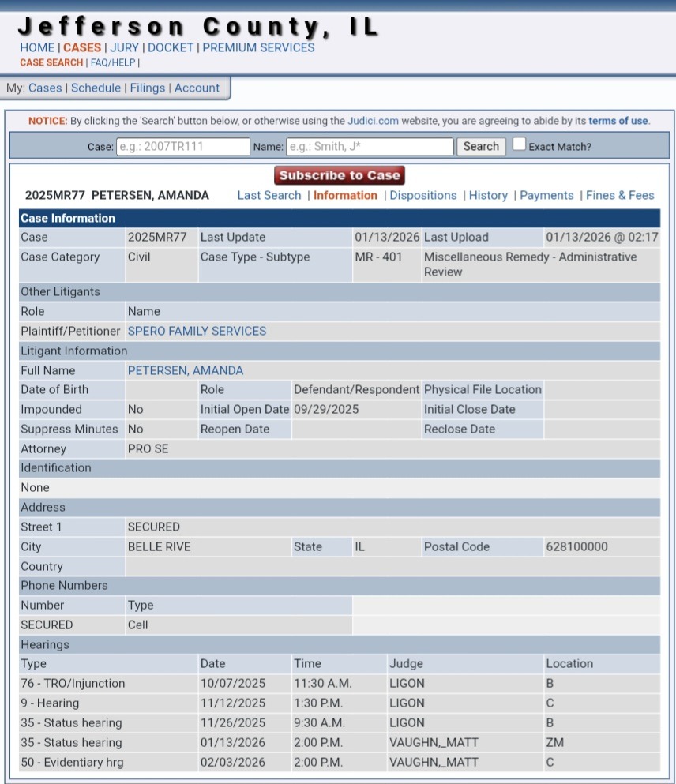Click the Search button
Screen dimensions: 676x784
click(481, 147)
